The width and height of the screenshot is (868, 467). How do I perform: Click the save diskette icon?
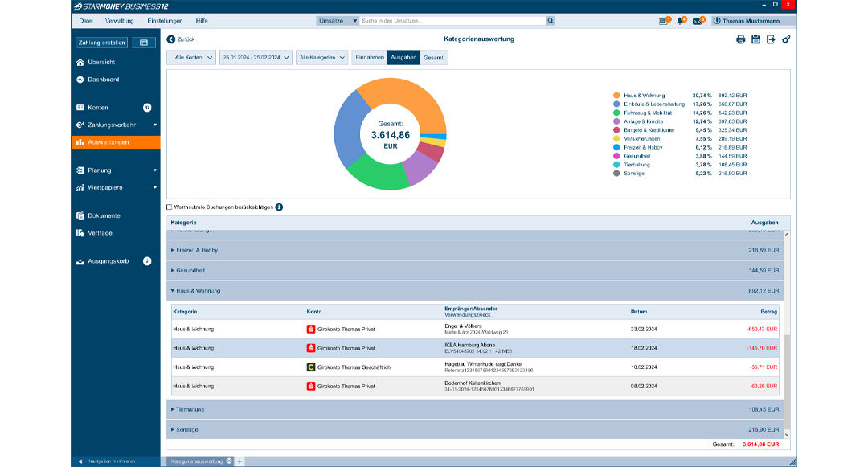[x=756, y=39]
